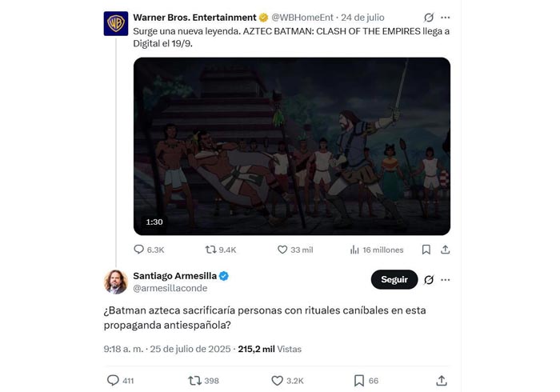Reply to Santiago's tweet with 411 comments

120,381
